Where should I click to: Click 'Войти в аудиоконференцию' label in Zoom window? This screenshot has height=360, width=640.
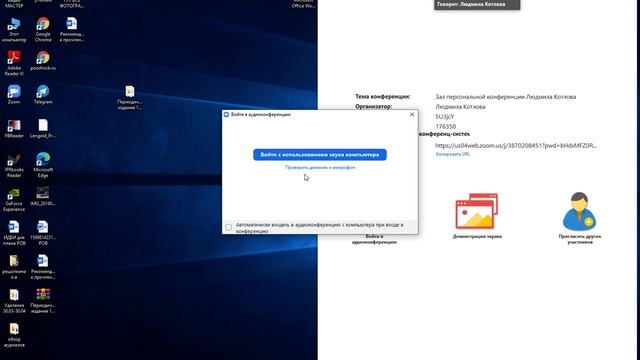[374, 239]
